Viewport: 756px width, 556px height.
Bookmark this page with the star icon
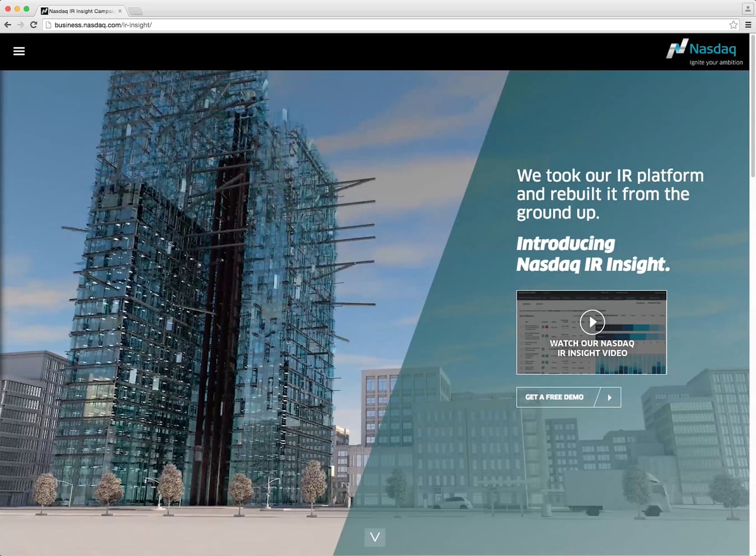733,25
